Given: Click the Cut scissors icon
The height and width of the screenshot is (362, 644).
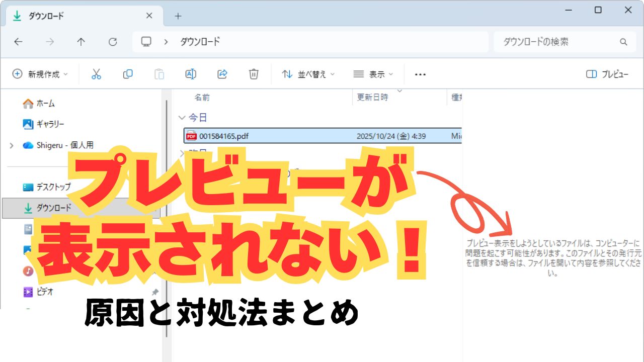Looking at the screenshot, I should [96, 74].
